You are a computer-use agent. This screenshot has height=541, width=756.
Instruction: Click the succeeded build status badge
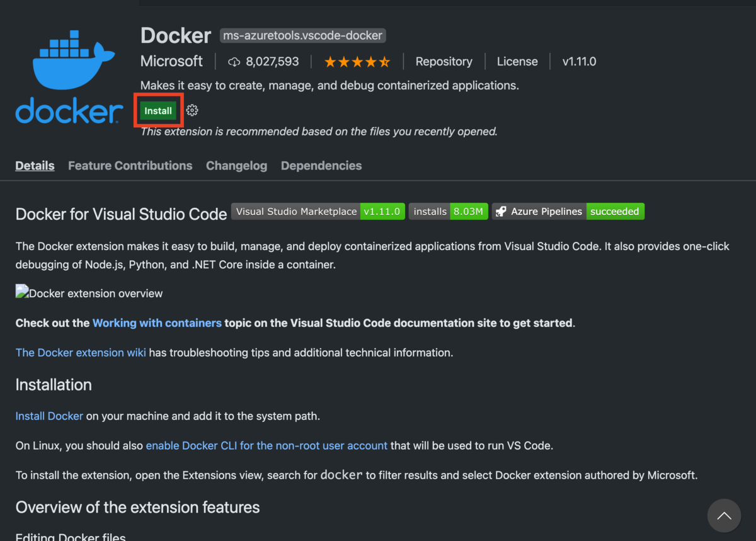click(x=615, y=211)
